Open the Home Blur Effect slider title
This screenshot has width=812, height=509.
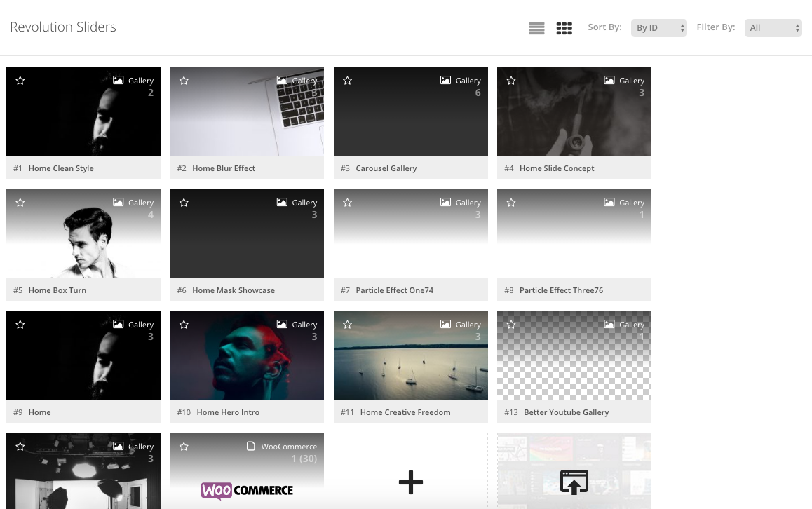click(224, 168)
